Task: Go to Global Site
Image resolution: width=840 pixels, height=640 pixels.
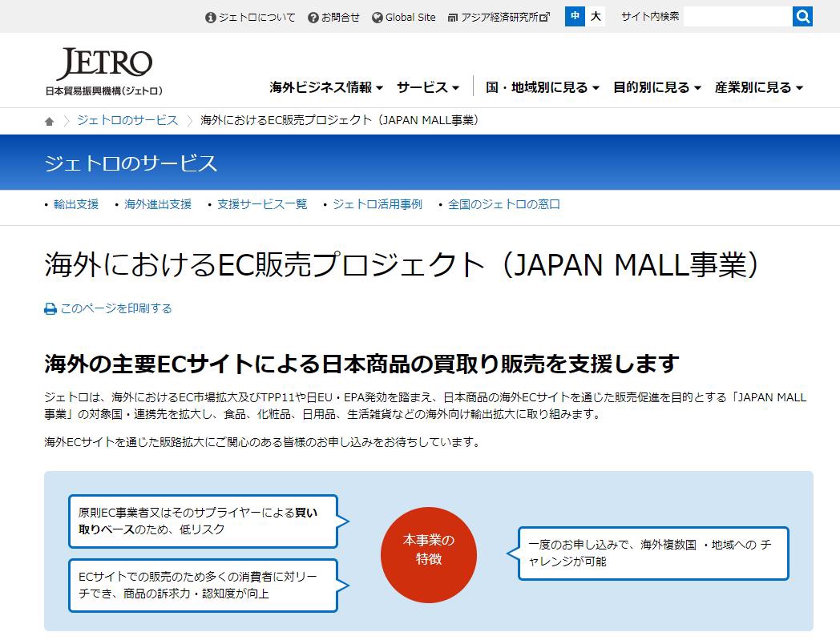Action: [410, 18]
